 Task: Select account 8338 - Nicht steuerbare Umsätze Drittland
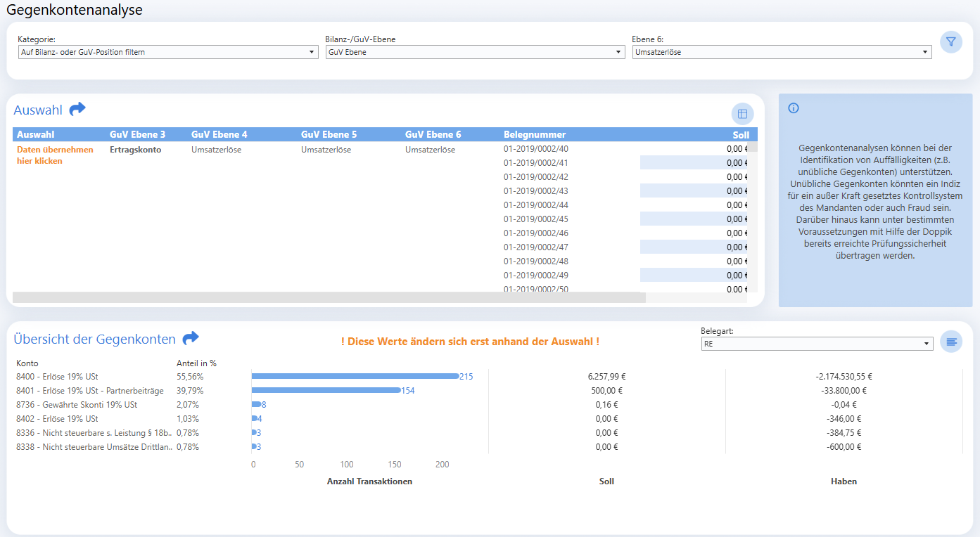(x=94, y=447)
